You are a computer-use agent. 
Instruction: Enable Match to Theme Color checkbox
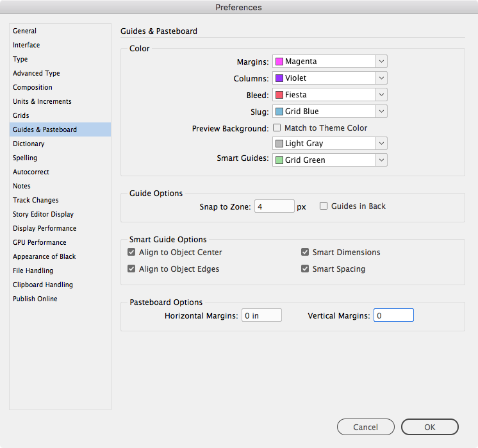click(x=277, y=128)
